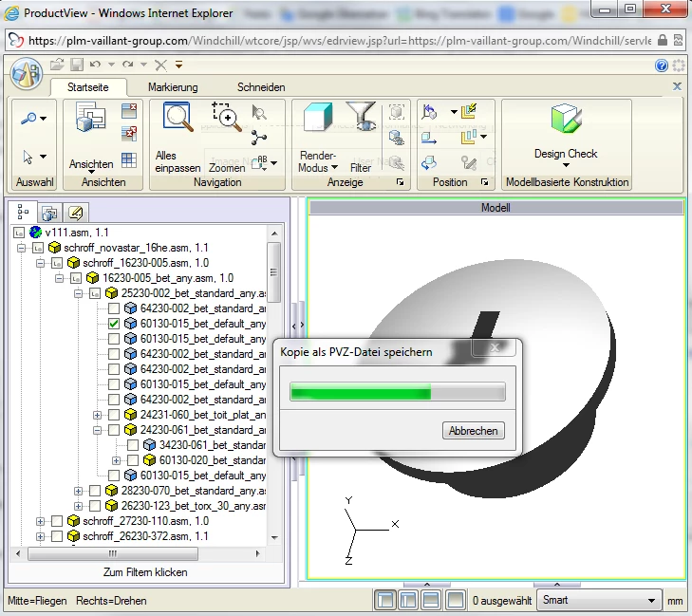This screenshot has width=692, height=616.
Task: Check the 24230-061_bet_standard checkbox
Action: (x=114, y=430)
